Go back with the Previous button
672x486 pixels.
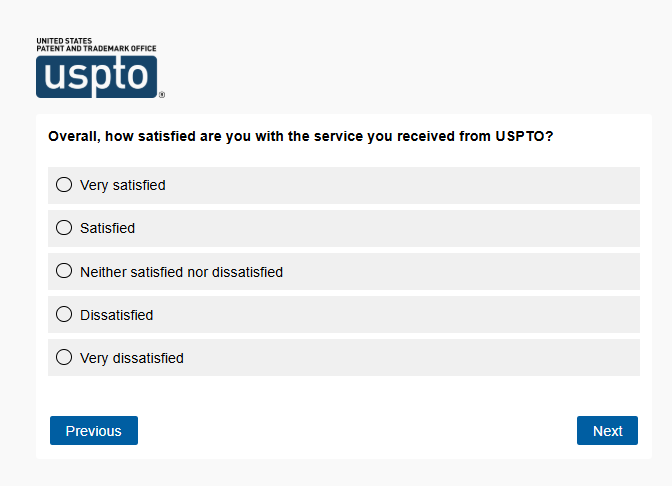94,431
